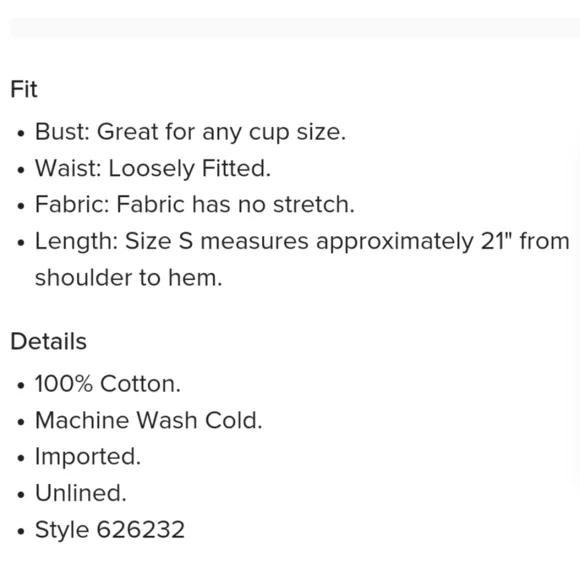Click the bullet before Unlined
Screen dimensions: 580x580
point(21,495)
